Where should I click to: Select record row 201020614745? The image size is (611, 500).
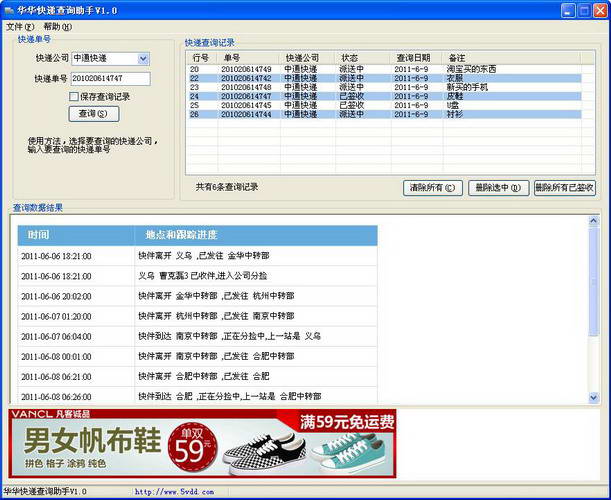coord(385,105)
